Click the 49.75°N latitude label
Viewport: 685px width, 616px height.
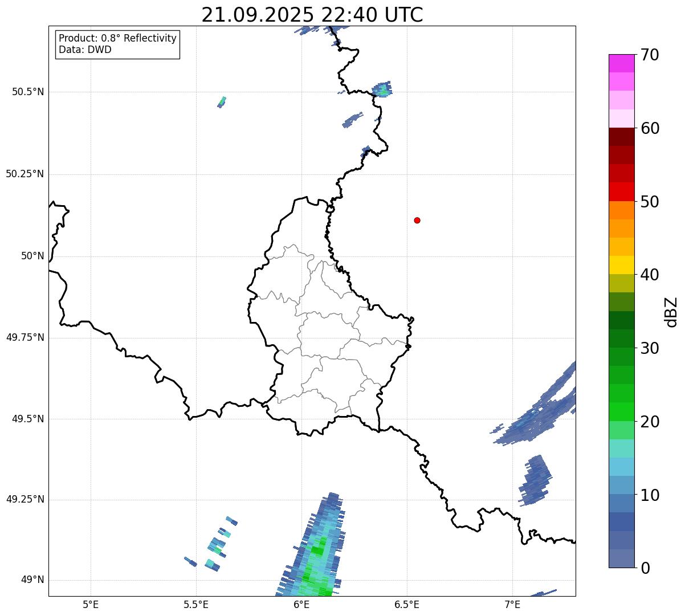click(25, 337)
